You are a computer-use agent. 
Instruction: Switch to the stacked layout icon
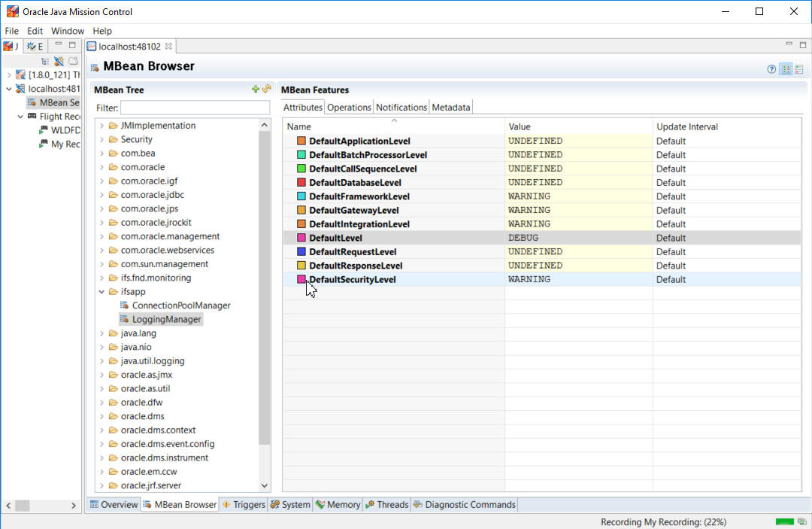[x=799, y=69]
